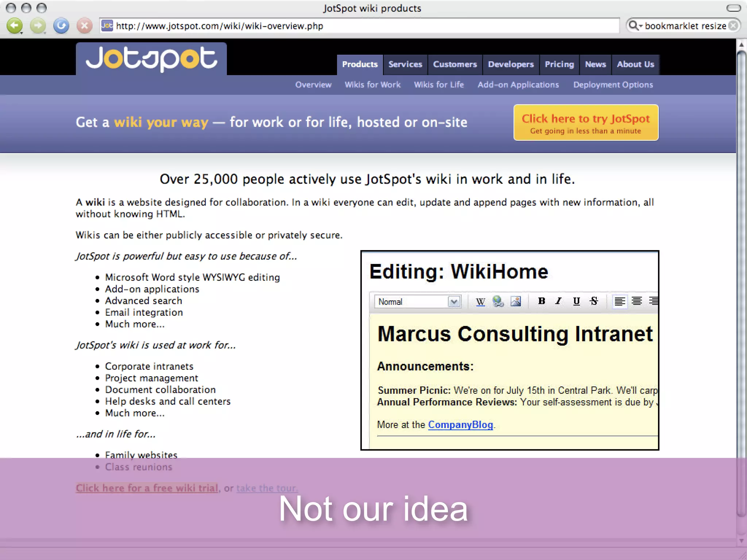Image resolution: width=747 pixels, height=560 pixels.
Task: Clear the bookmarklet resize search field
Action: [x=733, y=26]
